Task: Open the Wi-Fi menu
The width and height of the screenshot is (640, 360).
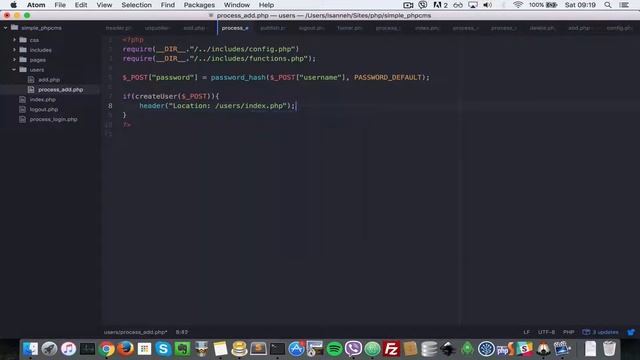Action: pos(518,5)
